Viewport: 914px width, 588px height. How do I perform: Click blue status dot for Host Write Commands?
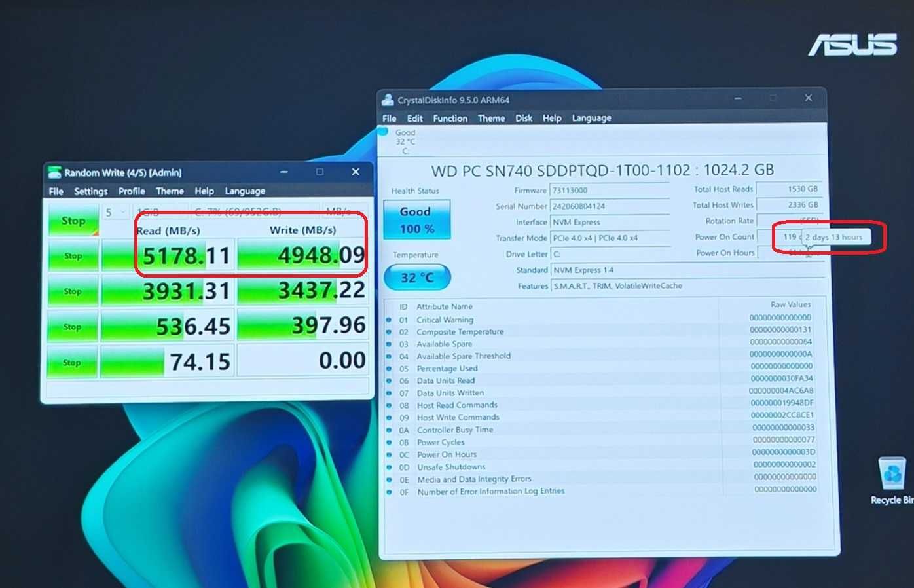[389, 418]
